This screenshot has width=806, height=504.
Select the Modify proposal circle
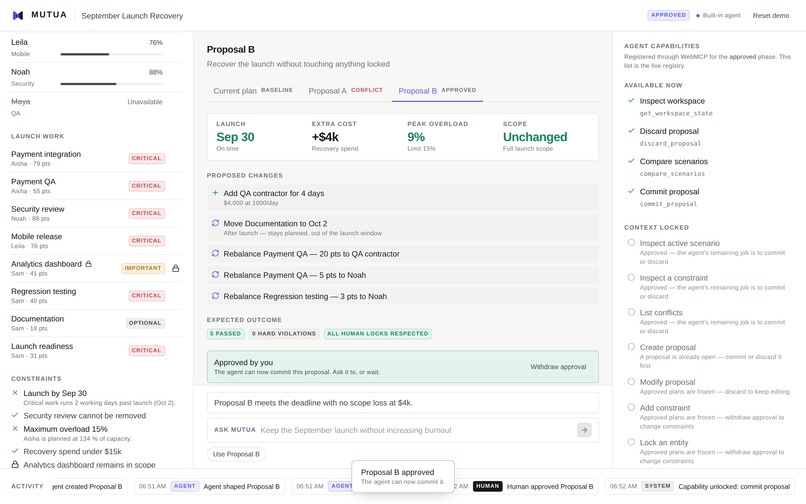click(631, 382)
